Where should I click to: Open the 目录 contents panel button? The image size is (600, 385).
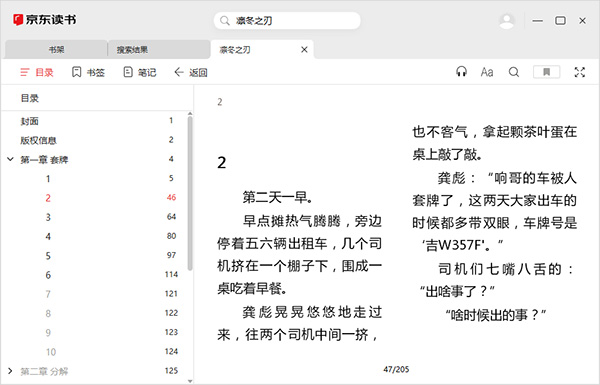click(x=37, y=72)
